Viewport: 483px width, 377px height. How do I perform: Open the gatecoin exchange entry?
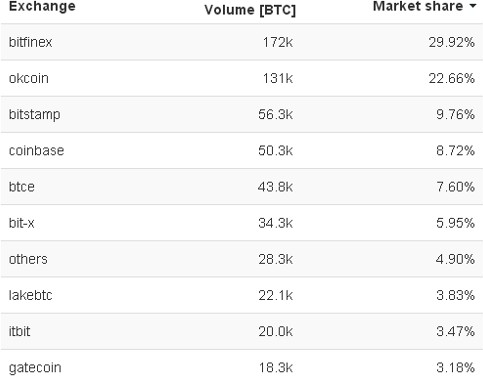pyautogui.click(x=35, y=368)
